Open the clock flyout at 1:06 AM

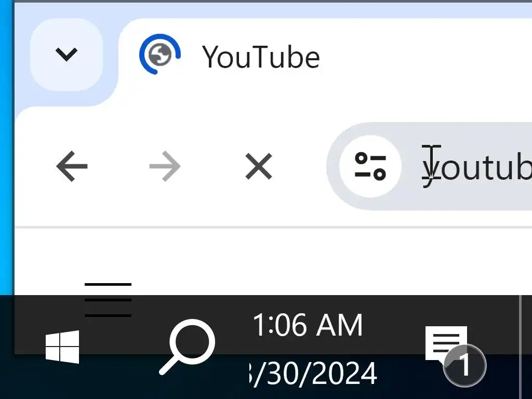point(308,325)
